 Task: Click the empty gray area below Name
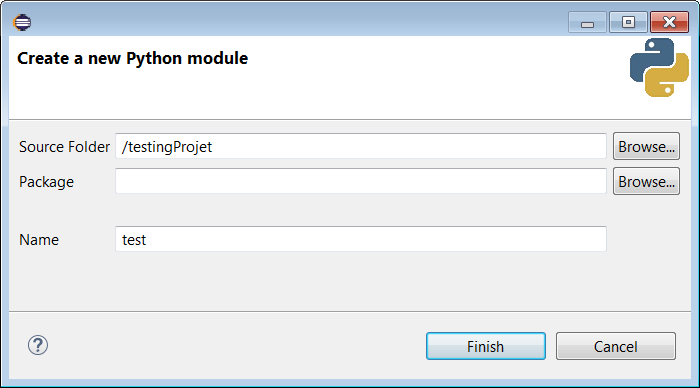pyautogui.click(x=350, y=281)
